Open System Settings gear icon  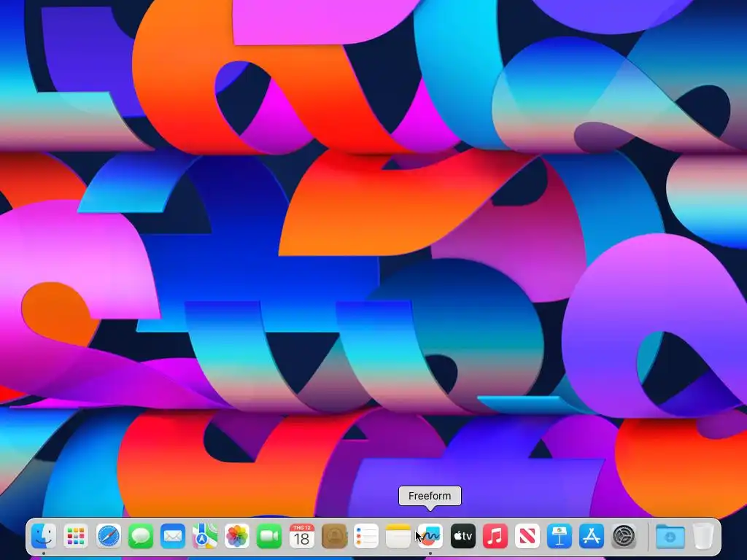click(624, 536)
